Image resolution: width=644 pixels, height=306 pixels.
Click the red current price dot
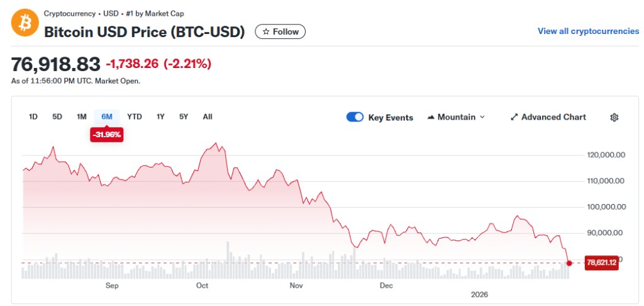pos(569,263)
